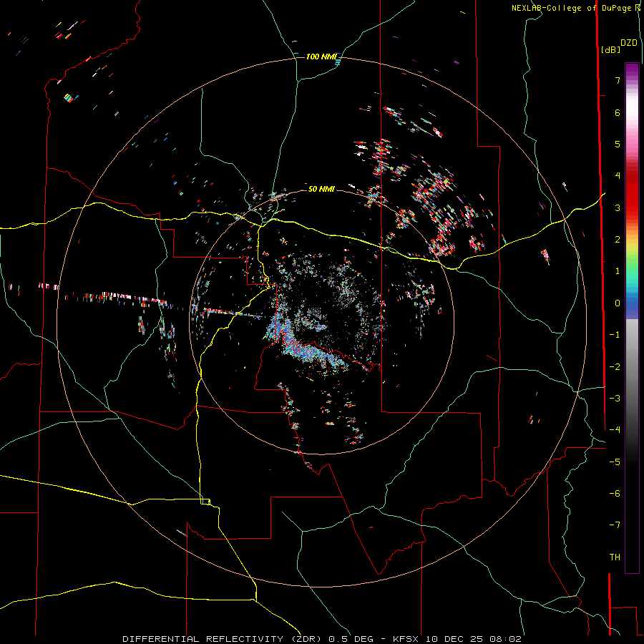
Task: Click the DZD label above the color scale
Action: click(629, 43)
